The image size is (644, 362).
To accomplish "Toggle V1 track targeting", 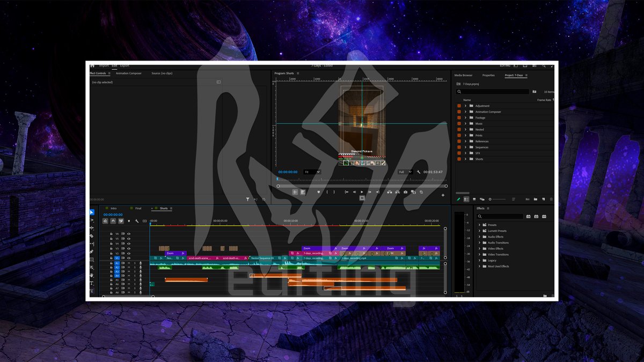I will (117, 258).
